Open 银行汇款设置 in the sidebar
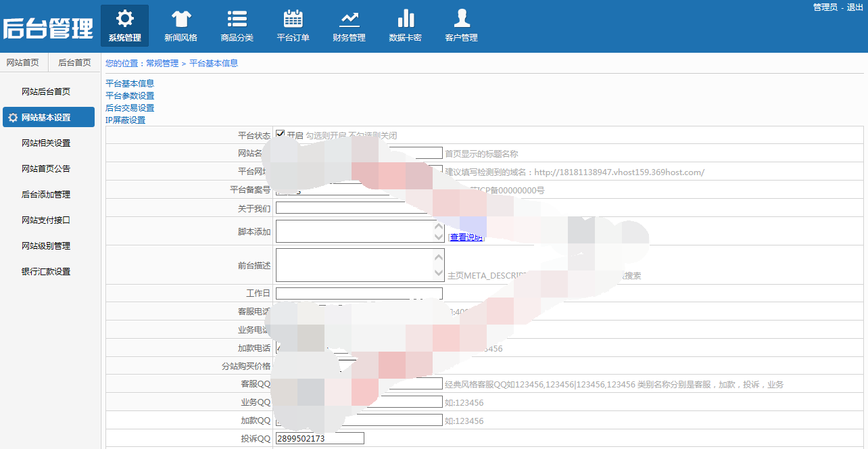868x449 pixels. point(46,271)
